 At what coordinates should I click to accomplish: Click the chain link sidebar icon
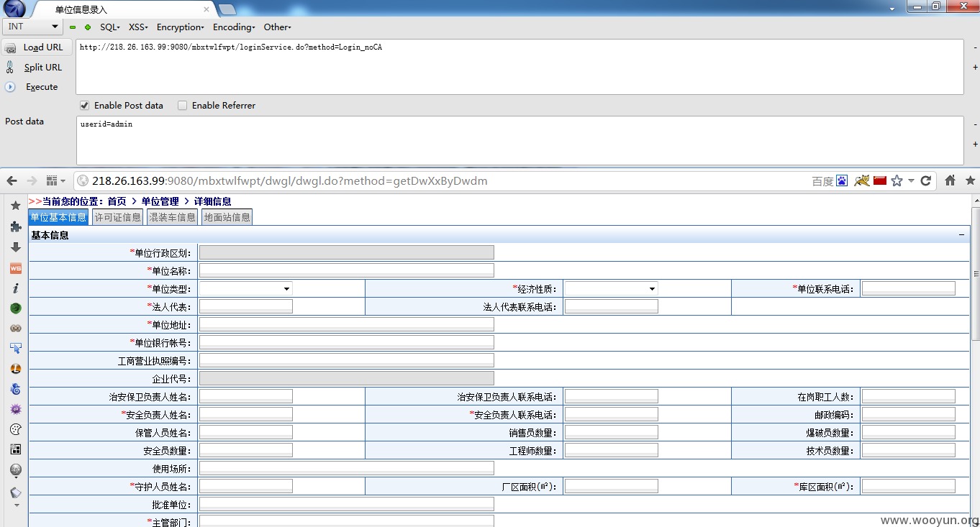(x=16, y=328)
